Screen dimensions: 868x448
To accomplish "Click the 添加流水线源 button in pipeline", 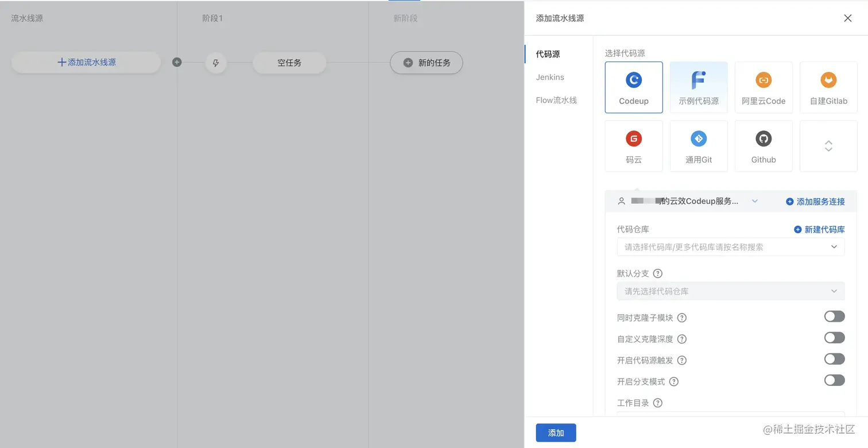I will [86, 62].
